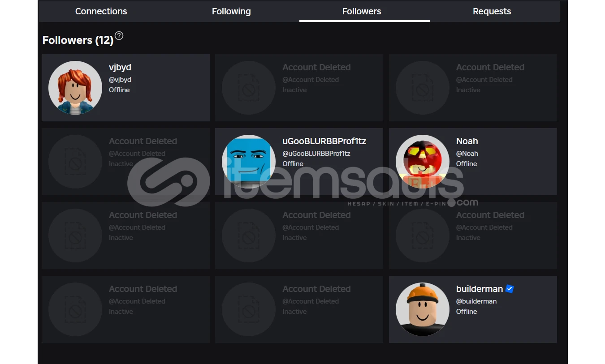This screenshot has height=364, width=605.
Task: Click the @Noah username handle
Action: [467, 154]
